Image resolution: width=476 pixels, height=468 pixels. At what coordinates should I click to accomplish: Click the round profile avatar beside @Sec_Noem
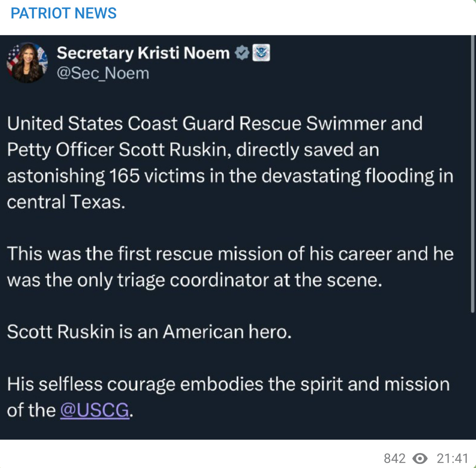coord(27,62)
